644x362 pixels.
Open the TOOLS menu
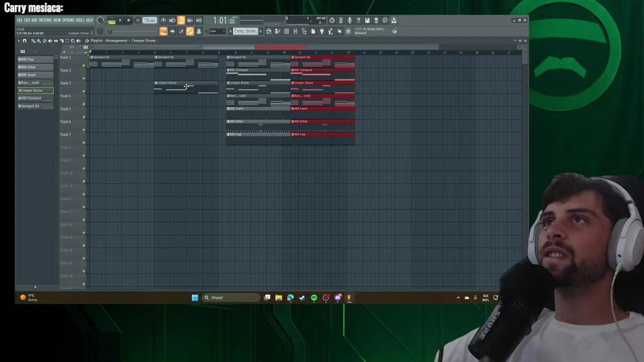pos(80,20)
